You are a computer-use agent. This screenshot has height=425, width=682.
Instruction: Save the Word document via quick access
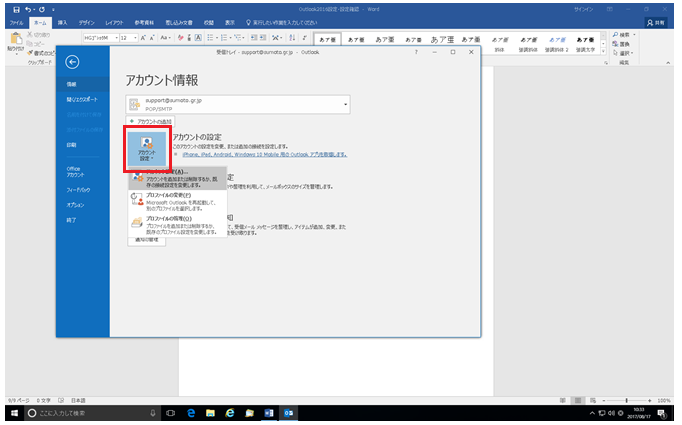pyautogui.click(x=16, y=9)
